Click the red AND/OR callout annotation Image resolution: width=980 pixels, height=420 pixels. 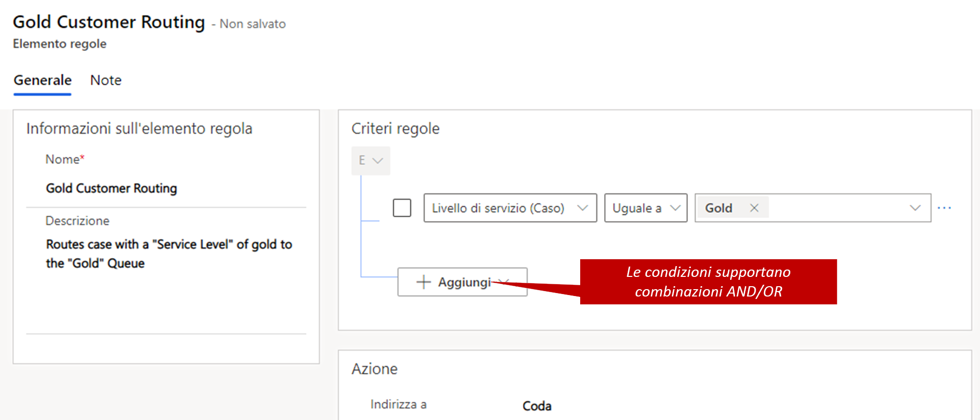[x=709, y=282]
